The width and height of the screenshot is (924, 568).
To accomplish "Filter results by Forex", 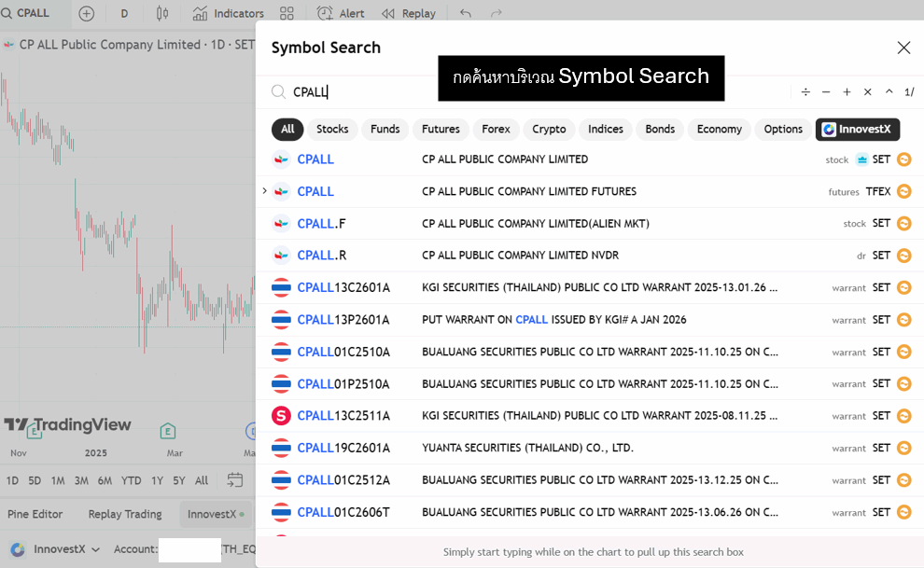I will coord(497,129).
